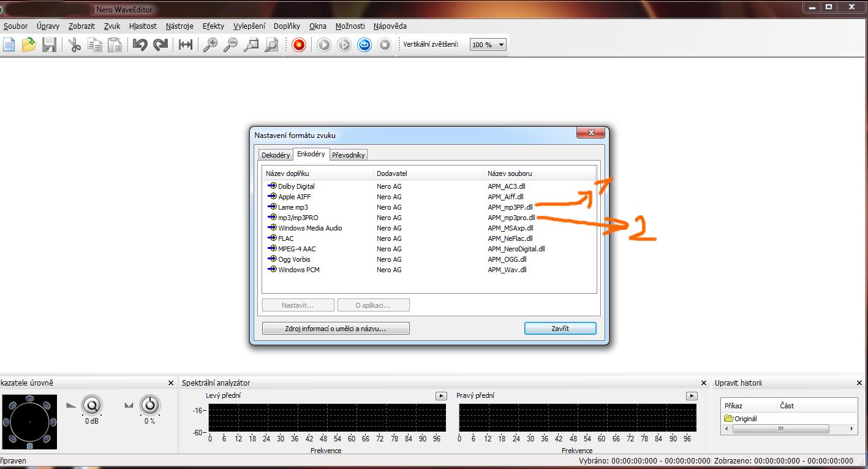
Task: Open the vertical zoom 100 % dropdown
Action: pos(488,45)
